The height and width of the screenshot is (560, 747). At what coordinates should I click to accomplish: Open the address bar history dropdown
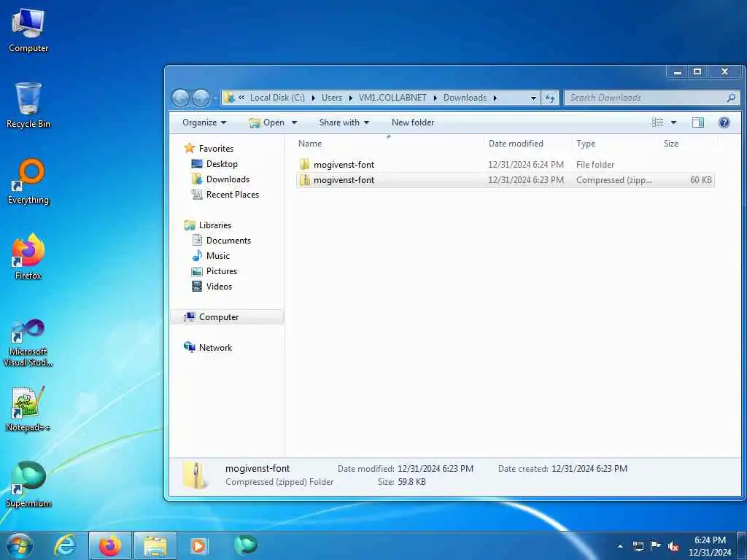click(533, 98)
